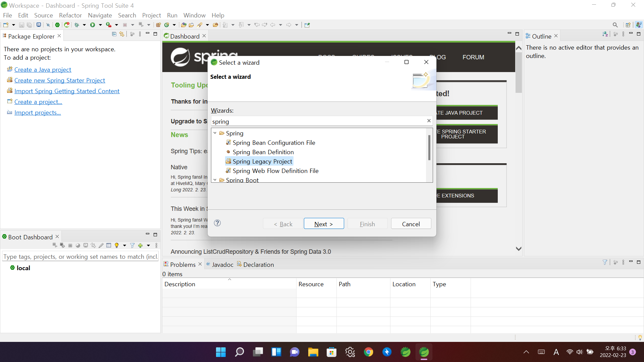The height and width of the screenshot is (362, 644).
Task: Toggle Link with Editor in Package Explorer
Action: pos(122,34)
